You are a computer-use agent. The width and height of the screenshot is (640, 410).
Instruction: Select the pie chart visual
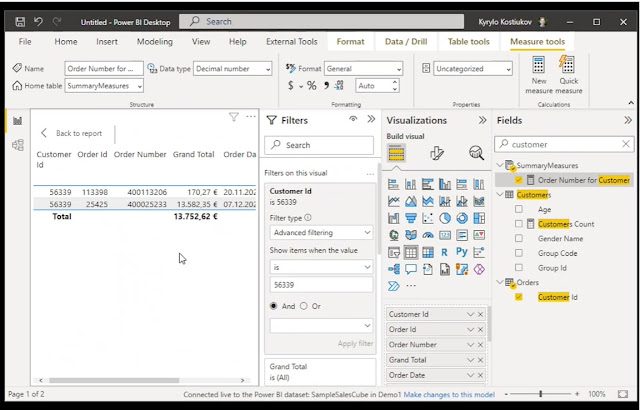445,218
